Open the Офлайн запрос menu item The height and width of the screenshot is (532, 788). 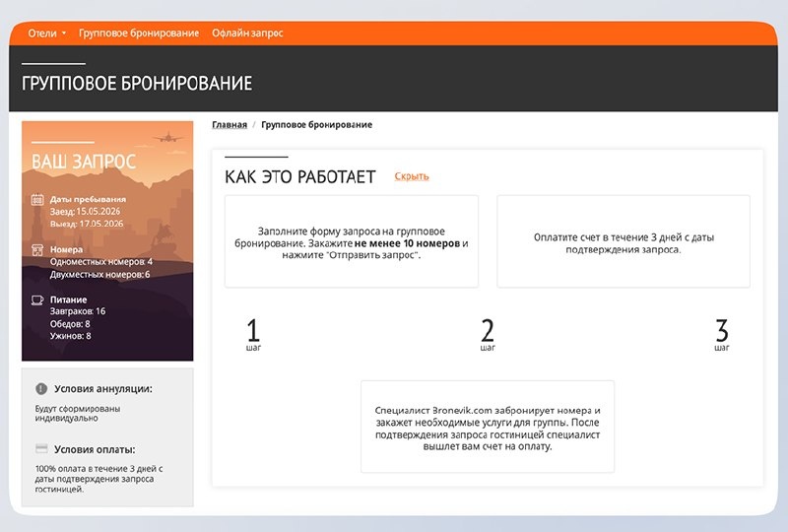coord(247,33)
